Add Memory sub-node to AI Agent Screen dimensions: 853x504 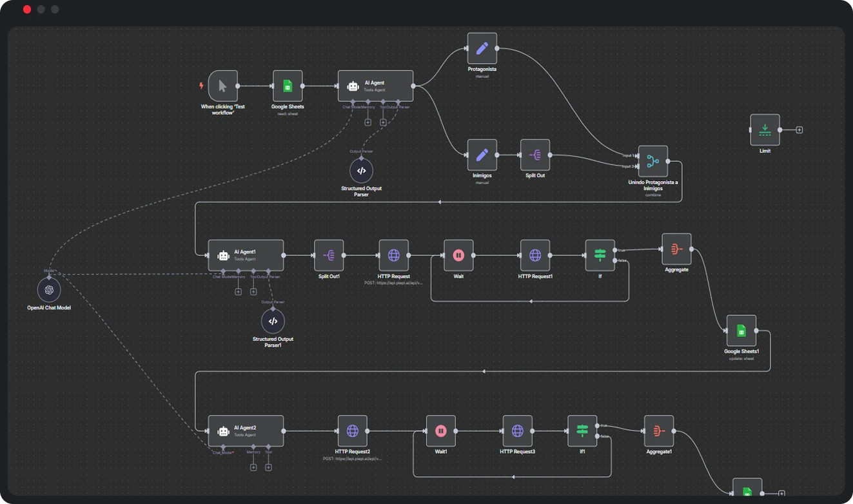click(368, 122)
